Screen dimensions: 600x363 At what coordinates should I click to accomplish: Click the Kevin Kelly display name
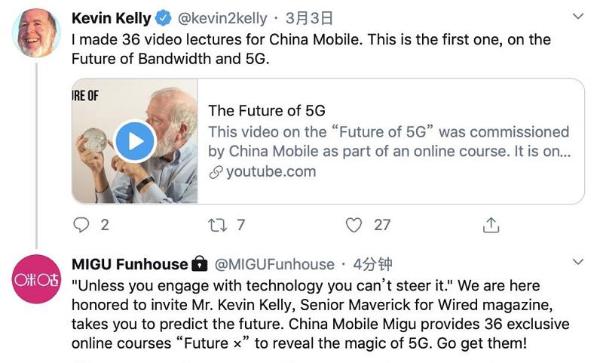click(x=111, y=18)
